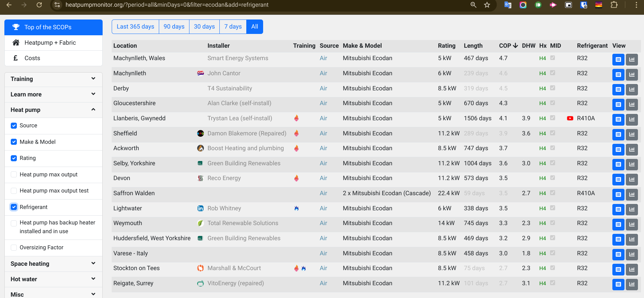
Task: Open chart view for Devon row
Action: coord(632,179)
